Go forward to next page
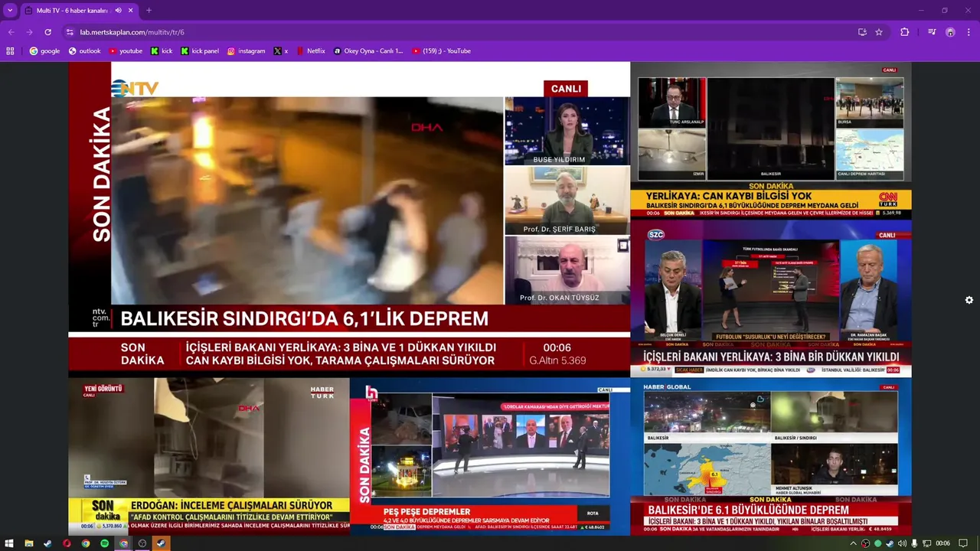Viewport: 980px width, 551px height. point(29,32)
